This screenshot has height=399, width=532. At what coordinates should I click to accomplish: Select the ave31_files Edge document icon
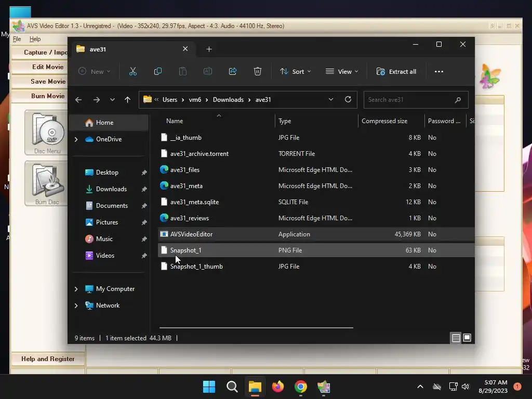[x=164, y=170]
